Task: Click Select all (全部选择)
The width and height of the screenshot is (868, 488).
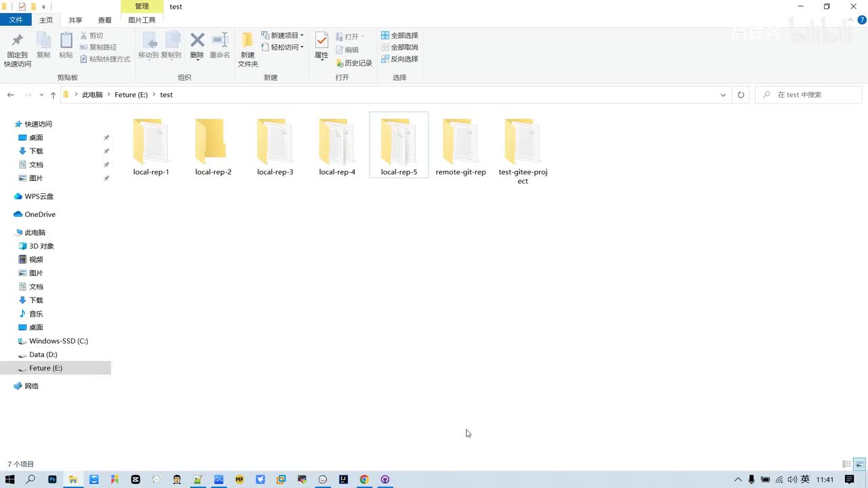Action: 399,35
